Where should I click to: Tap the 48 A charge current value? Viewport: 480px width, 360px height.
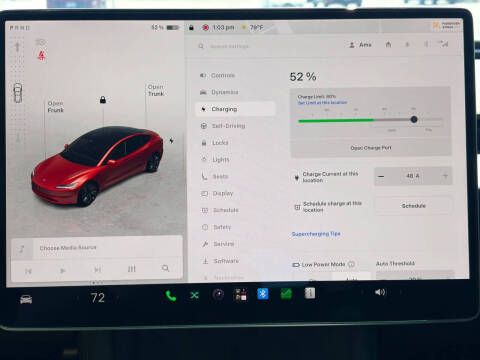point(413,176)
